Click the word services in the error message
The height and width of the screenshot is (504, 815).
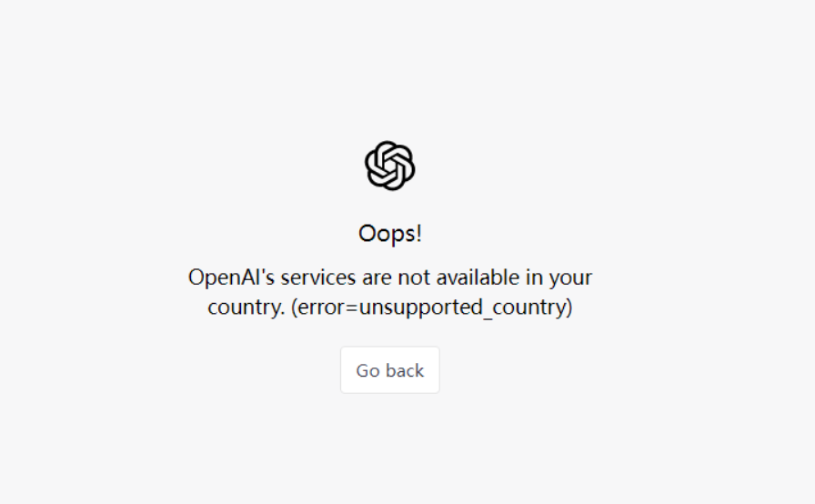point(318,277)
